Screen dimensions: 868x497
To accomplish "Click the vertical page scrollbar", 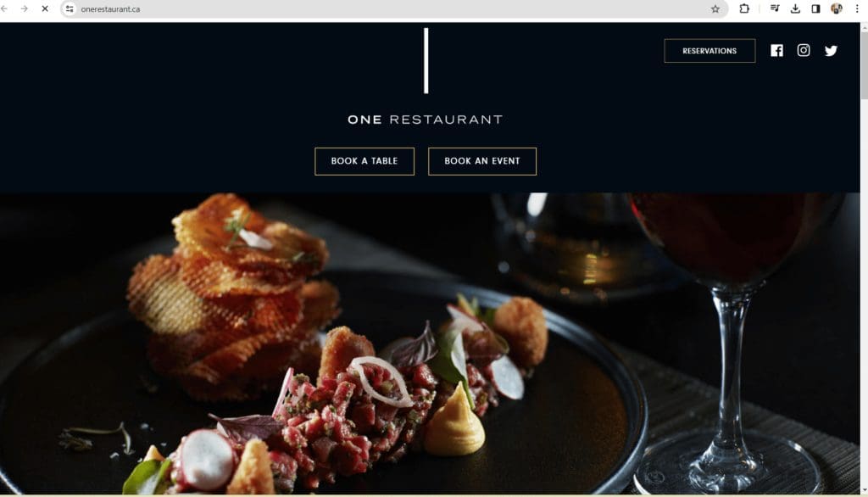I will coord(864,258).
